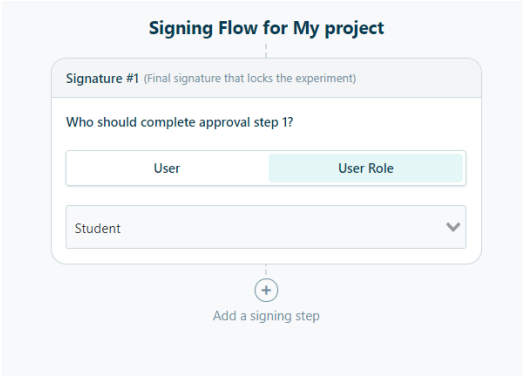The height and width of the screenshot is (376, 528).
Task: Open the Student role dropdown
Action: (x=266, y=227)
